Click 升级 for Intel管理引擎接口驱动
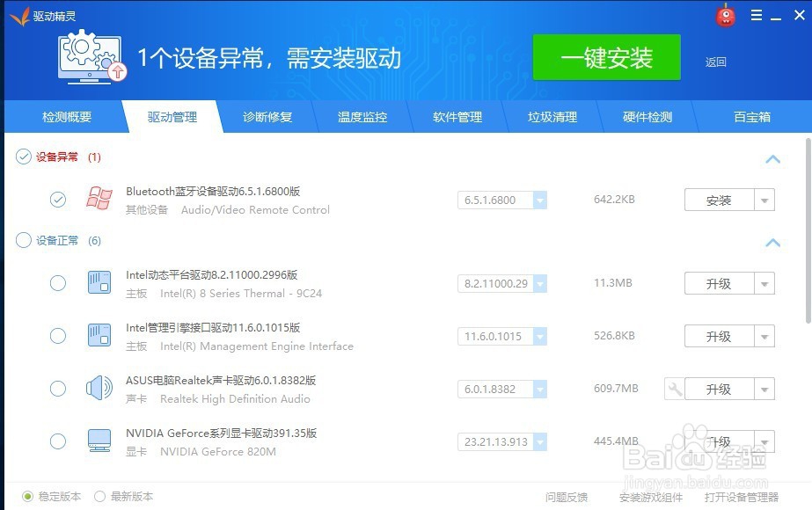The width and height of the screenshot is (812, 510). 719,337
